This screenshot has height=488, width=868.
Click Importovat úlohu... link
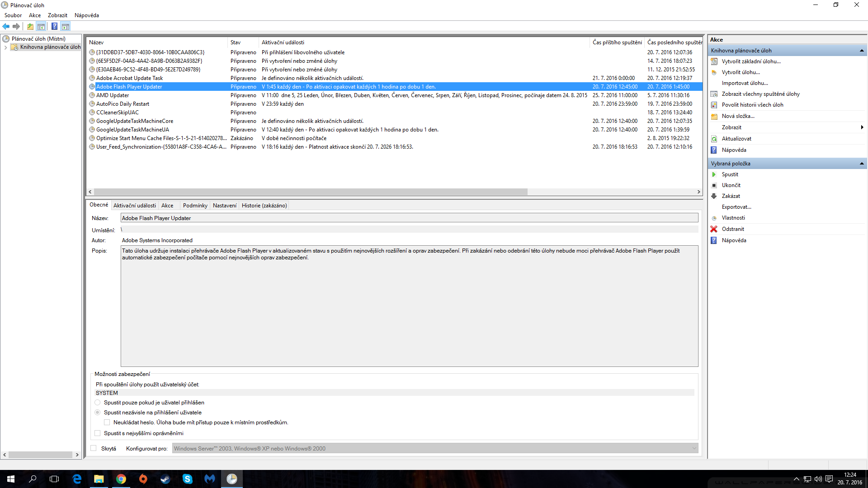(x=745, y=83)
